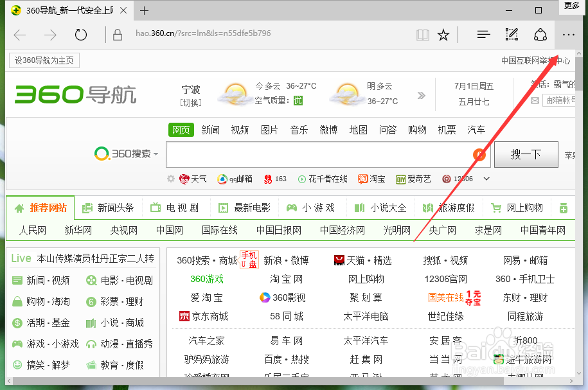
Task: Open quick-links settings gear icon
Action: pos(171,179)
